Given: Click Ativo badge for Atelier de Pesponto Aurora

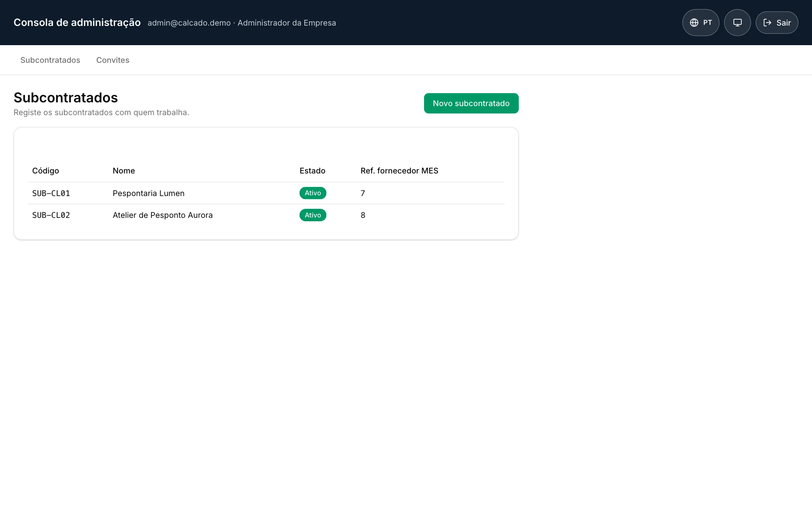Looking at the screenshot, I should (x=313, y=215).
